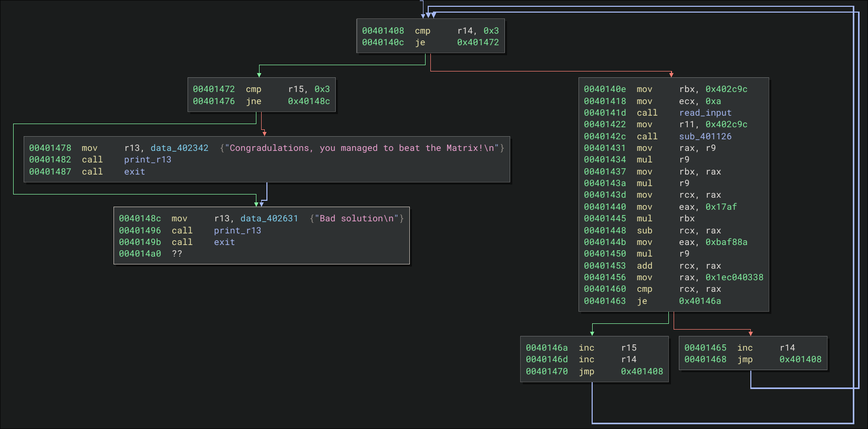The height and width of the screenshot is (429, 868).
Task: Click the exit call at 00401487
Action: coord(135,172)
